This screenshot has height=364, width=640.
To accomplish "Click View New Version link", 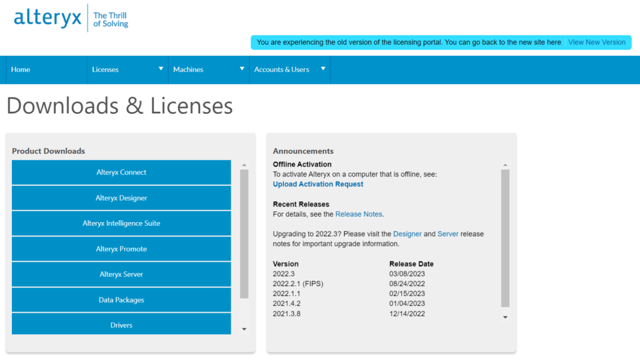I will (x=597, y=42).
